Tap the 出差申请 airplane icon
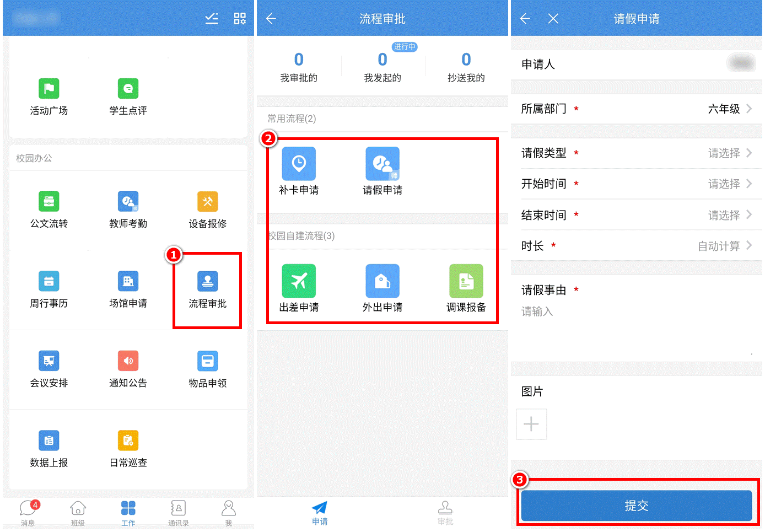 coord(298,281)
